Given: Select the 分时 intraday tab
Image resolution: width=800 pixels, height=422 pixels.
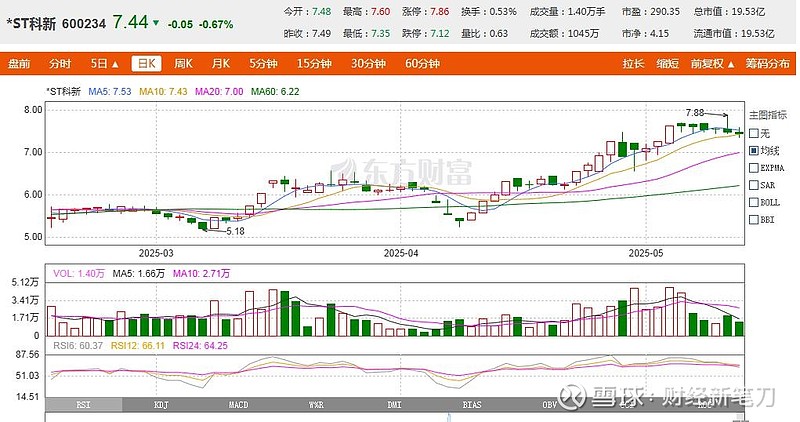Looking at the screenshot, I should 60,64.
